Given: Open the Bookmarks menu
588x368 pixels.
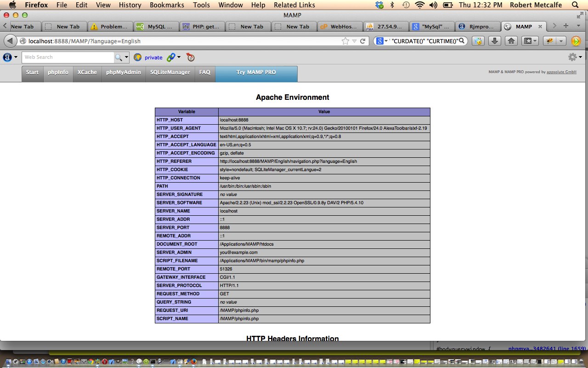Looking at the screenshot, I should tap(166, 5).
